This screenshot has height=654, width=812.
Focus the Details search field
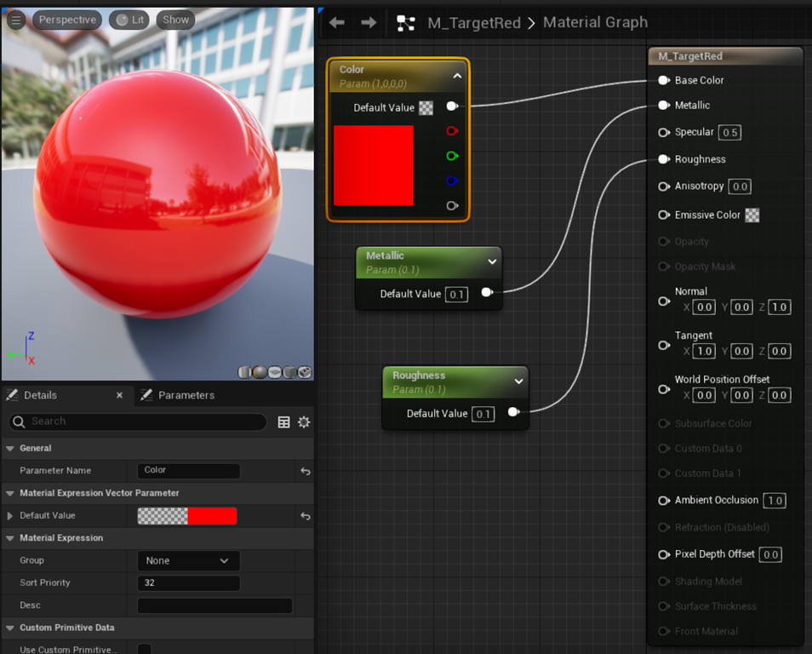(x=138, y=422)
